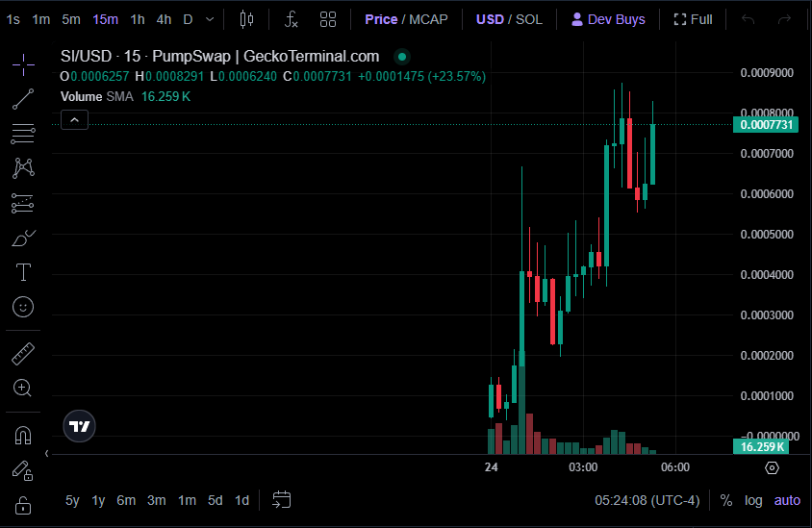This screenshot has height=528, width=812.
Task: Set date range to 3m
Action: [157, 500]
